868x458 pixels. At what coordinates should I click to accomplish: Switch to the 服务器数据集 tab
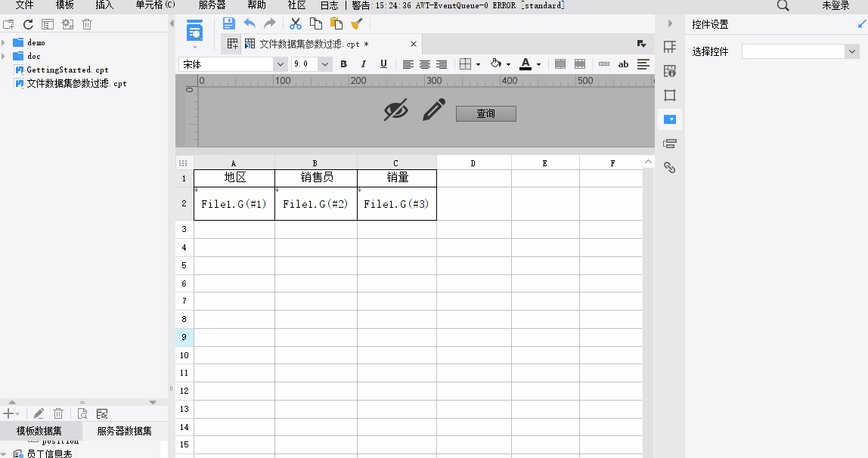point(124,432)
